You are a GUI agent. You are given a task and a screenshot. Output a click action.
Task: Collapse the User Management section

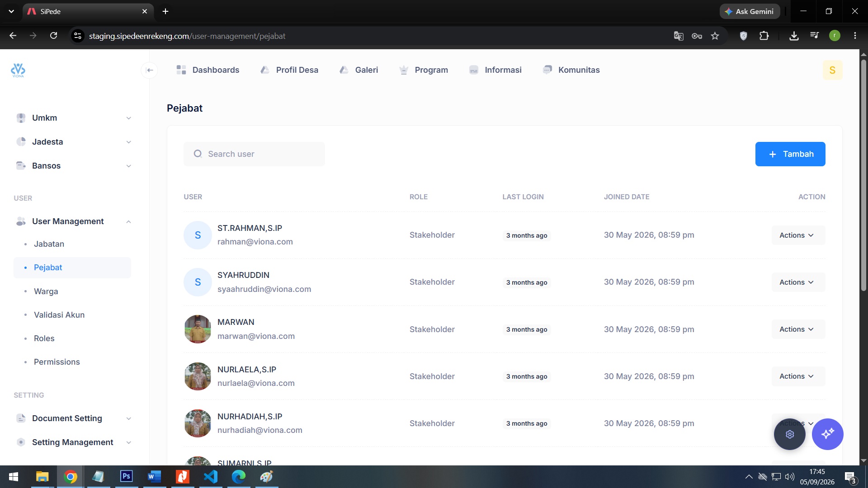(x=72, y=221)
